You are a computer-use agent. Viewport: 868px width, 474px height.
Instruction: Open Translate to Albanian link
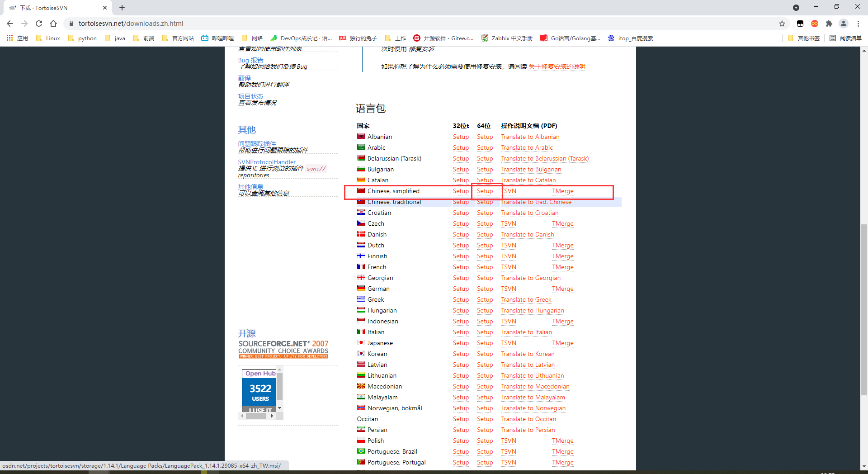coord(530,137)
